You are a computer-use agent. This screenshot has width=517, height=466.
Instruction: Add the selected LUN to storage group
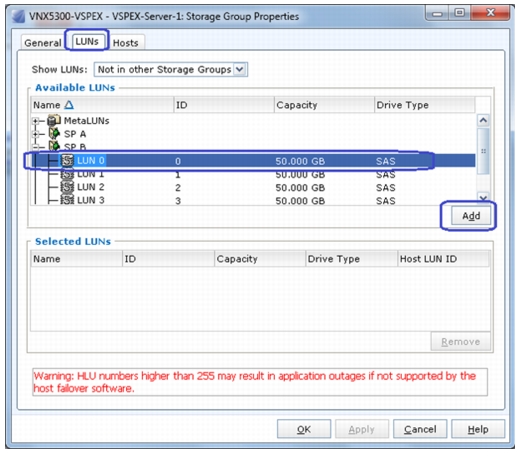(471, 216)
